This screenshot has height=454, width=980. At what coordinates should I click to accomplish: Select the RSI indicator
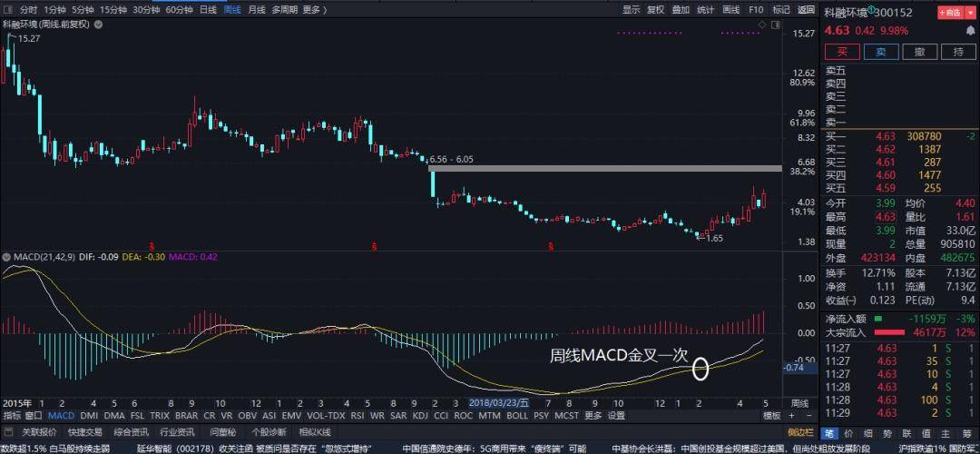click(357, 415)
